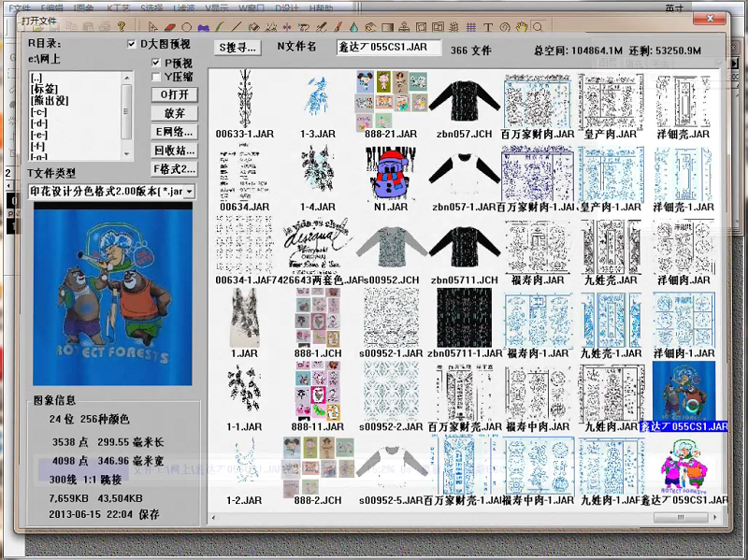Select the eraser tool icon
Viewport: 748px width, 560px height.
pyautogui.click(x=168, y=26)
